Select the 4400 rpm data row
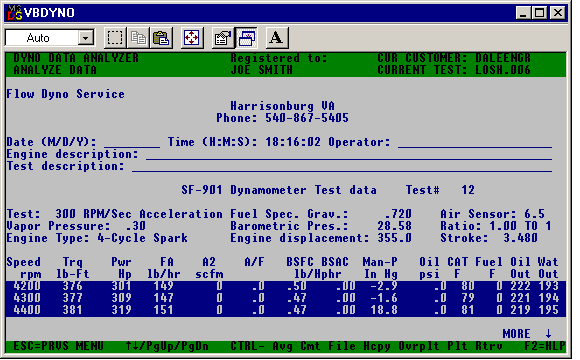The image size is (580, 360). click(286, 310)
